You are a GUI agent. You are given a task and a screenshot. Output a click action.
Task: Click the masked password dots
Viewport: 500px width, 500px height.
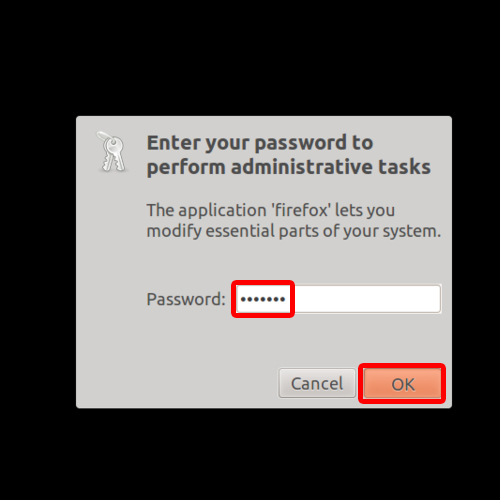point(263,299)
